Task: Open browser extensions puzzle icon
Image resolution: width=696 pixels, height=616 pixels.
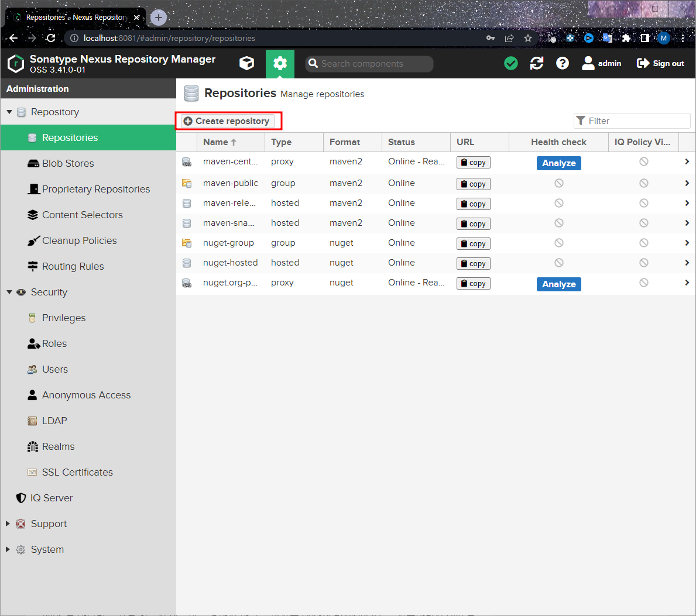Action: tap(626, 38)
